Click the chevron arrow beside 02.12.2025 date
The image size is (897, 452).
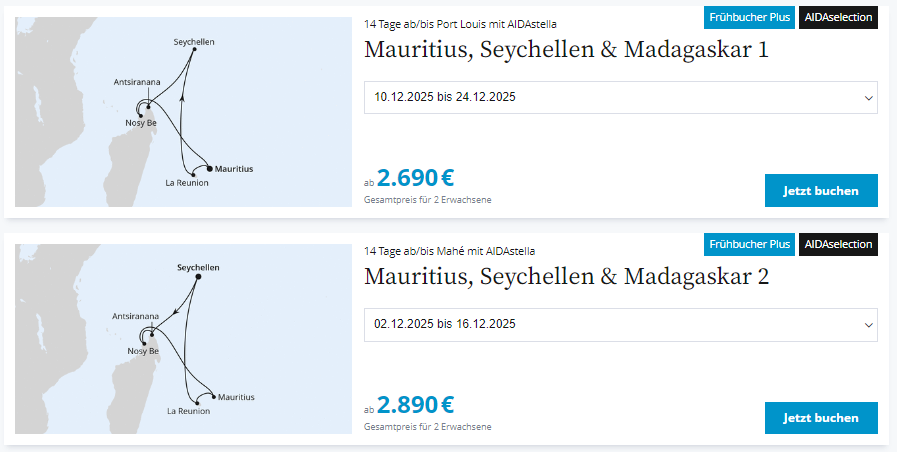(868, 325)
